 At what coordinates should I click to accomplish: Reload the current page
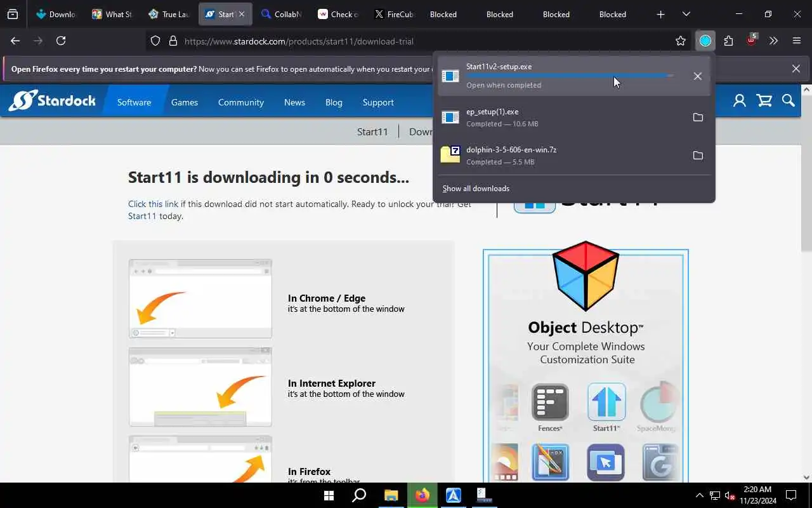[61, 41]
